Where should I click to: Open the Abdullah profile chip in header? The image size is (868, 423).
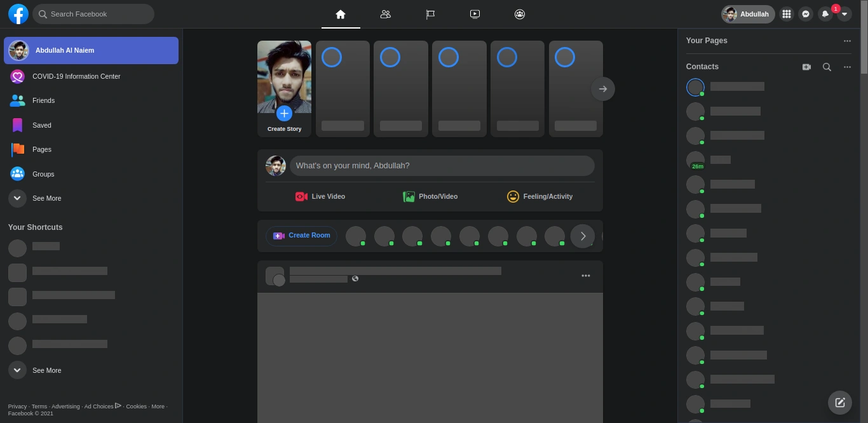pos(748,14)
